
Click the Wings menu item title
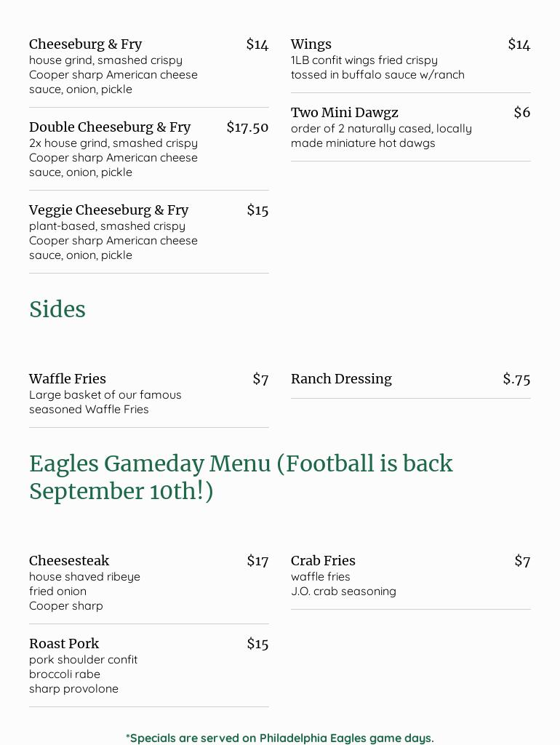[311, 44]
